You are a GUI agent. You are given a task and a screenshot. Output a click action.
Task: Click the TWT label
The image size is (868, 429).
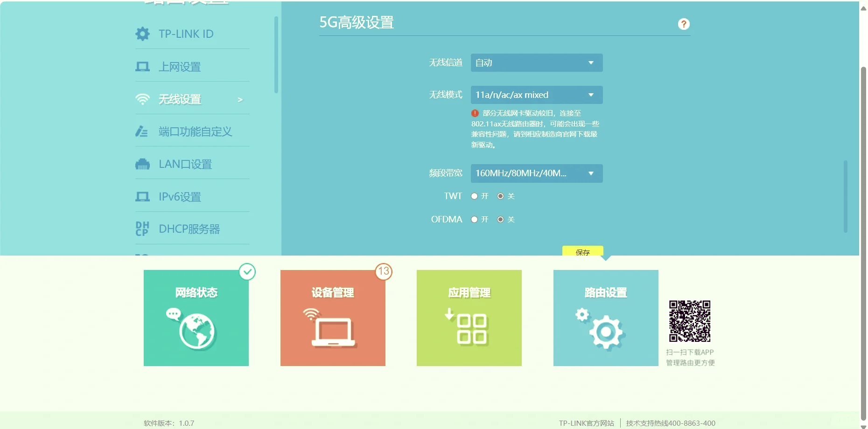(x=453, y=196)
